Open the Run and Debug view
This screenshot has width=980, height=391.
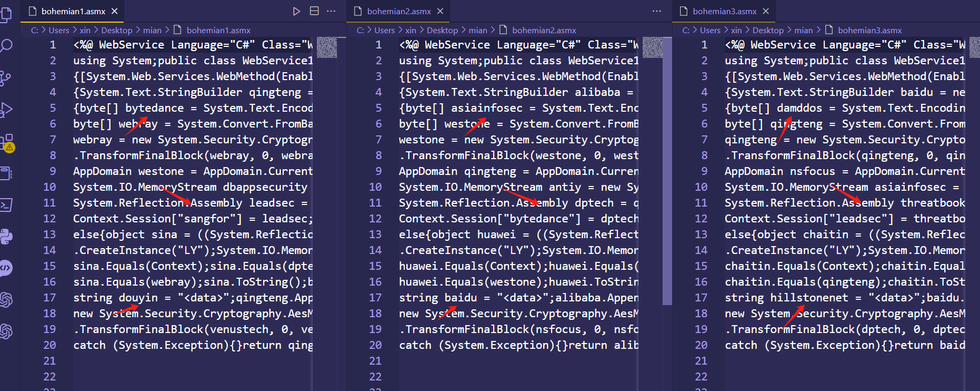click(6, 110)
